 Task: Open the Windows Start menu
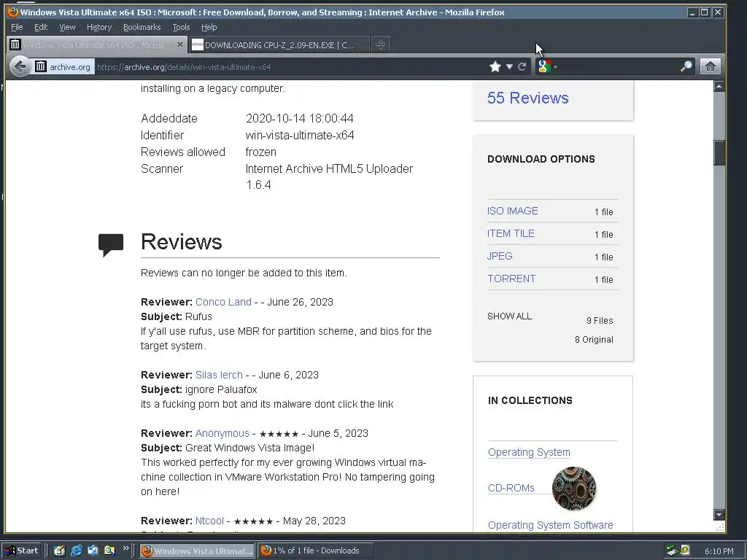point(21,551)
